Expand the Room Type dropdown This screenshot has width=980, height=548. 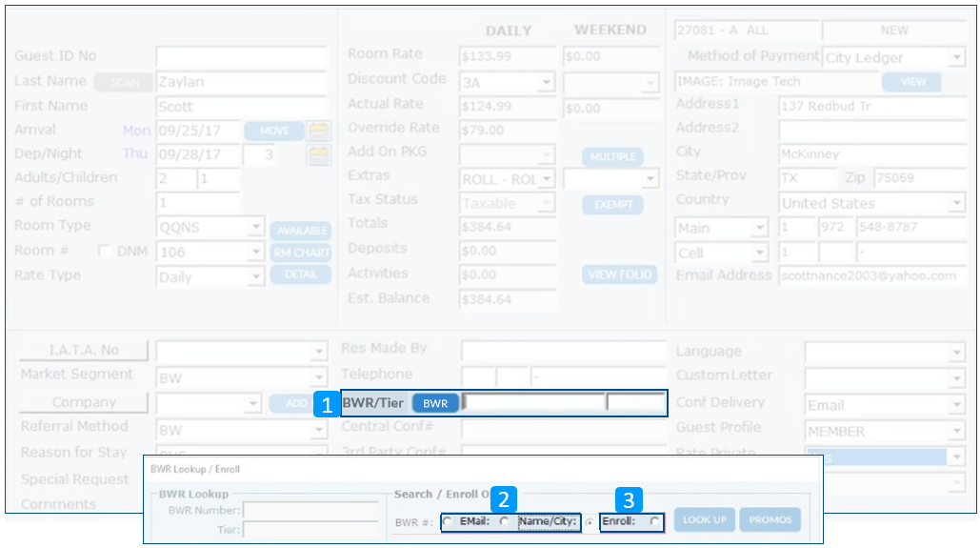pyautogui.click(x=255, y=228)
